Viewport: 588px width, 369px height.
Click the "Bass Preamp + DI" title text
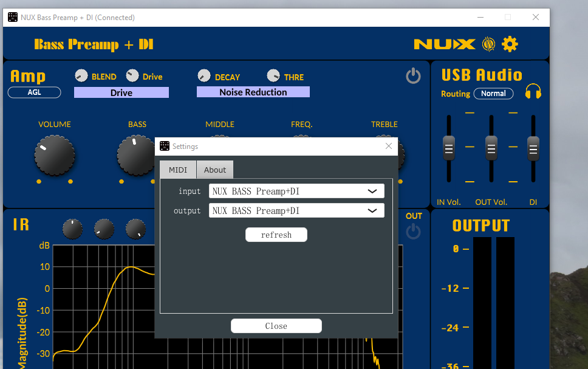[94, 44]
